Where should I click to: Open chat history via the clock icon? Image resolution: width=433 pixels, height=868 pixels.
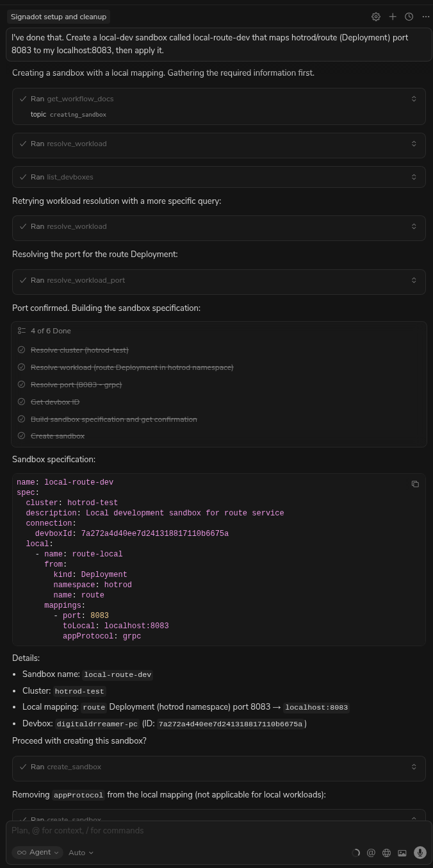tap(409, 17)
